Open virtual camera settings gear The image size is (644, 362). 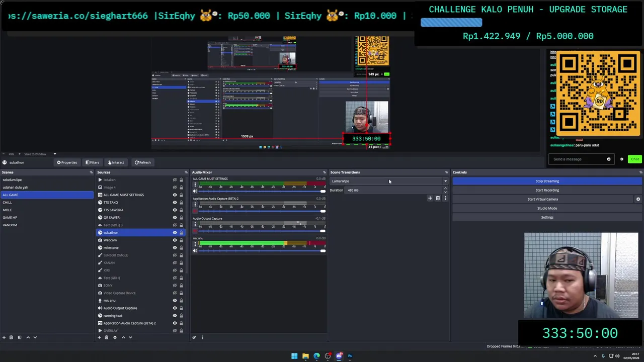(638, 199)
